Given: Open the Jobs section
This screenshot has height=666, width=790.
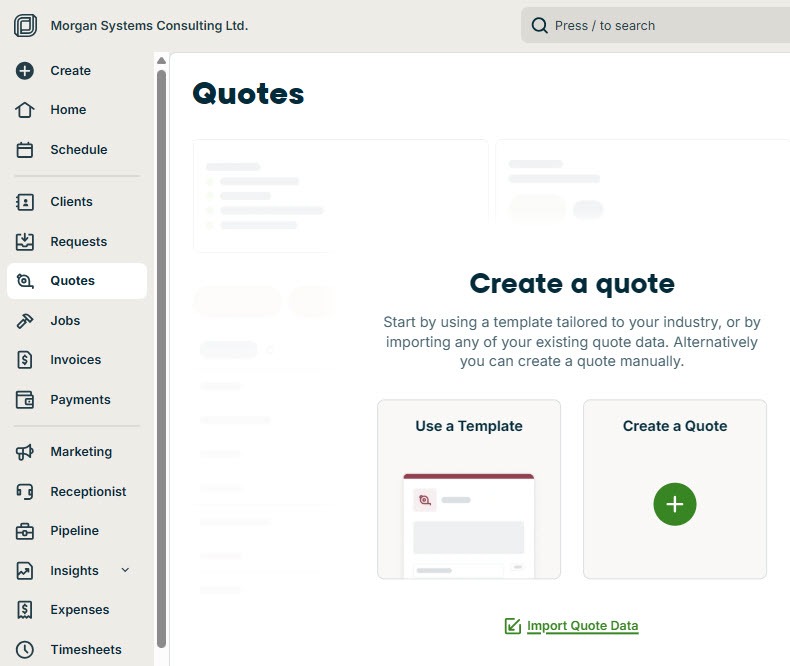Looking at the screenshot, I should click(x=65, y=321).
